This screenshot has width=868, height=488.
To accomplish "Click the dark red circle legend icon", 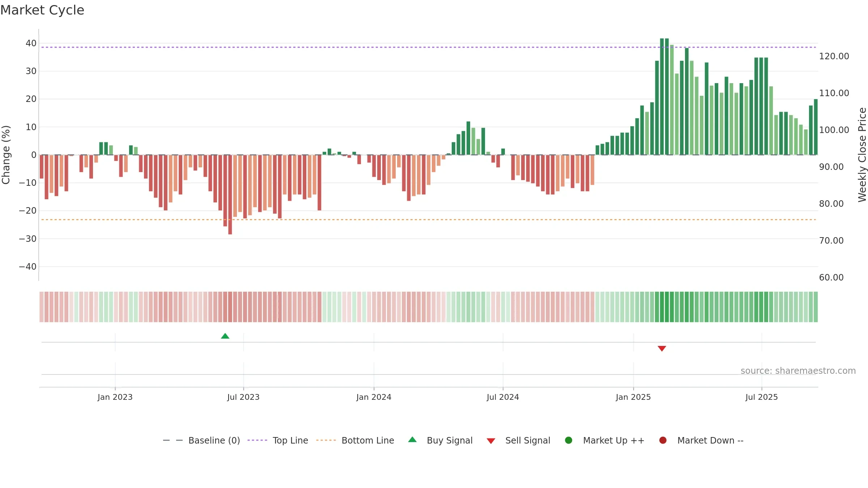I will coord(663,440).
